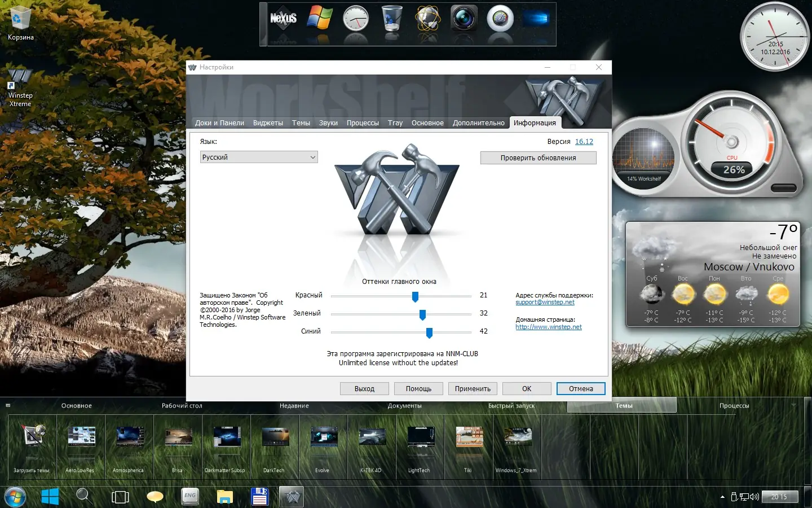This screenshot has height=508, width=812.
Task: Open the Рабочий стол shelf tab
Action: (182, 406)
